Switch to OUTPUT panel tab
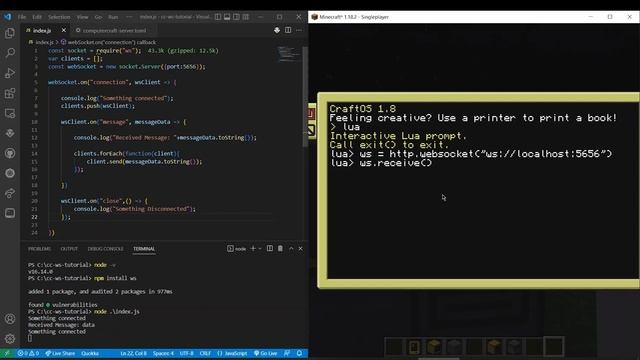The image size is (640, 360). coord(69,249)
